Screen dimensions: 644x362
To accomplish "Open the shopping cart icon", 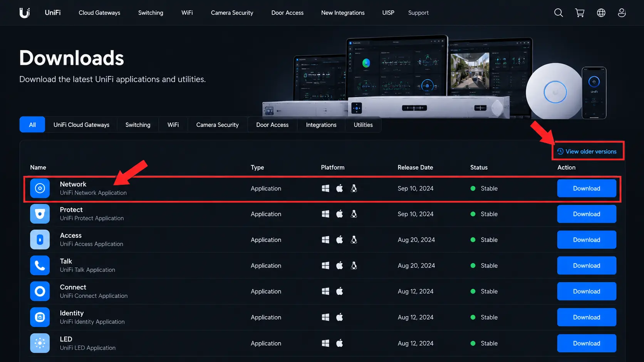I will point(580,13).
